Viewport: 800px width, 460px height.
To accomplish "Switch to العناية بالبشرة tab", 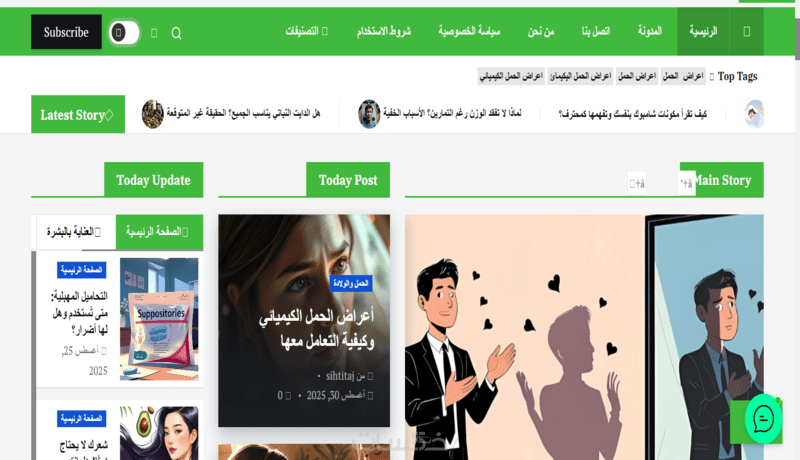I will [74, 232].
